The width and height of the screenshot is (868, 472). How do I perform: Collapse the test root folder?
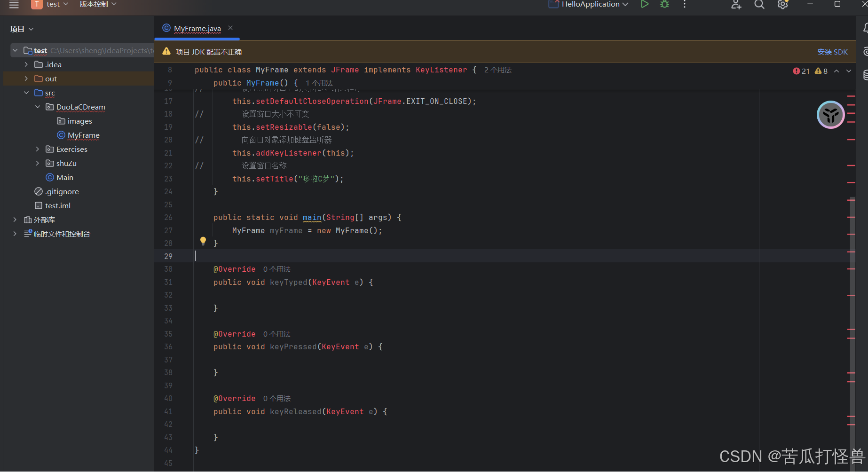(15, 50)
